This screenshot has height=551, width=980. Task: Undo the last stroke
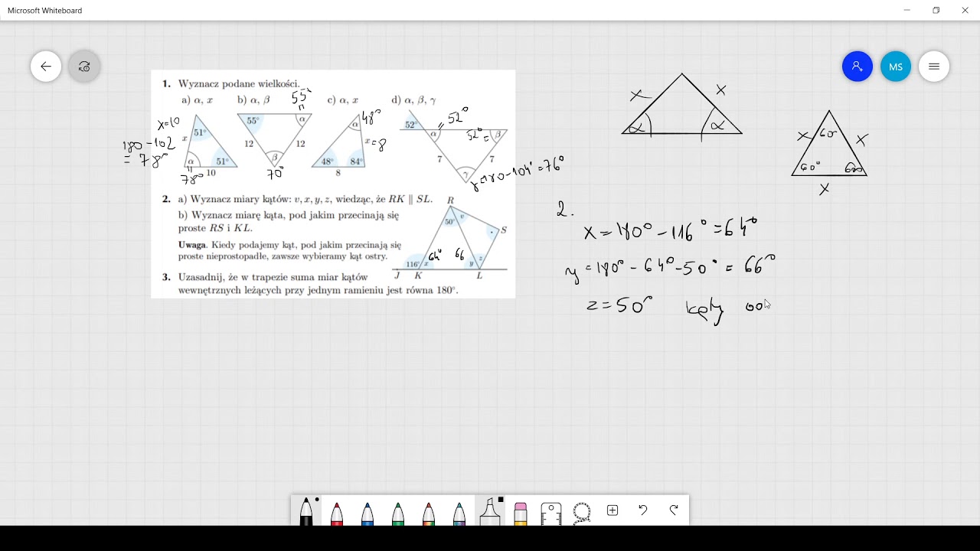[x=643, y=510]
